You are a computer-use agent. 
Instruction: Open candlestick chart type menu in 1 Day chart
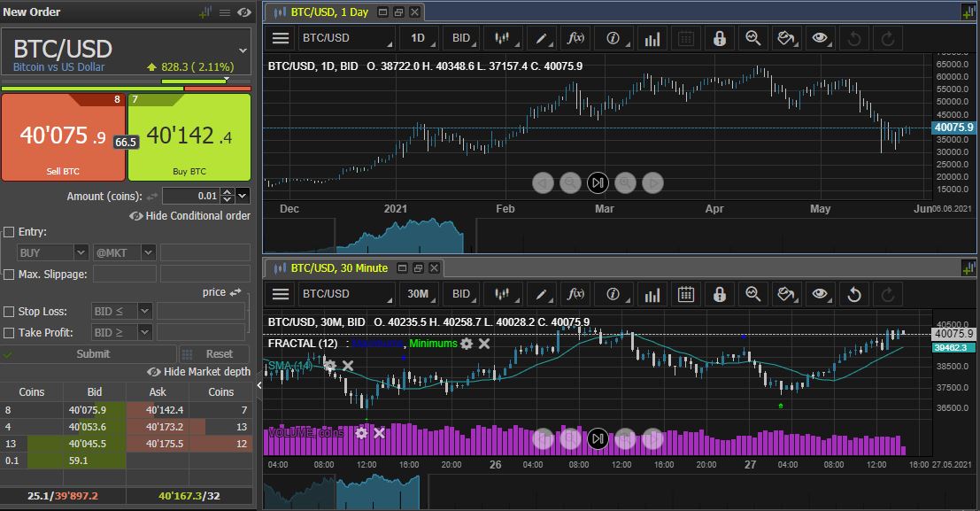(503, 38)
